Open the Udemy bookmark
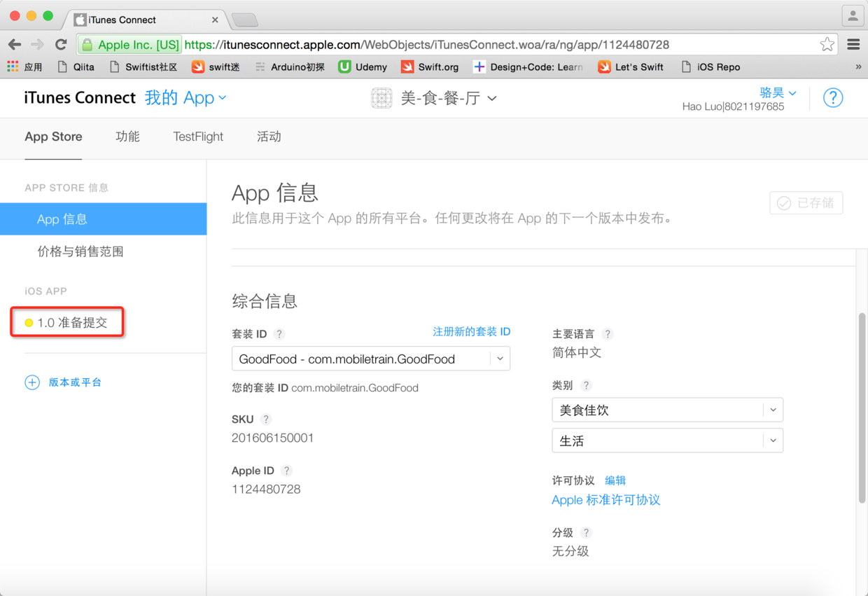This screenshot has width=868, height=596. coord(363,67)
